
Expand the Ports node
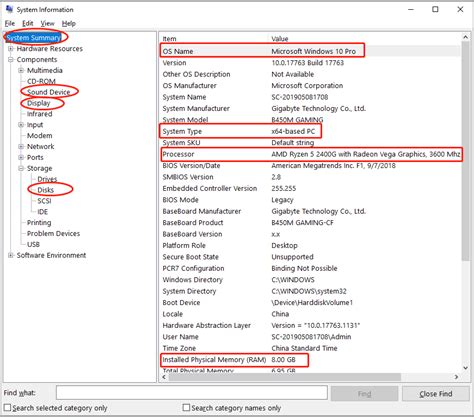(x=21, y=157)
